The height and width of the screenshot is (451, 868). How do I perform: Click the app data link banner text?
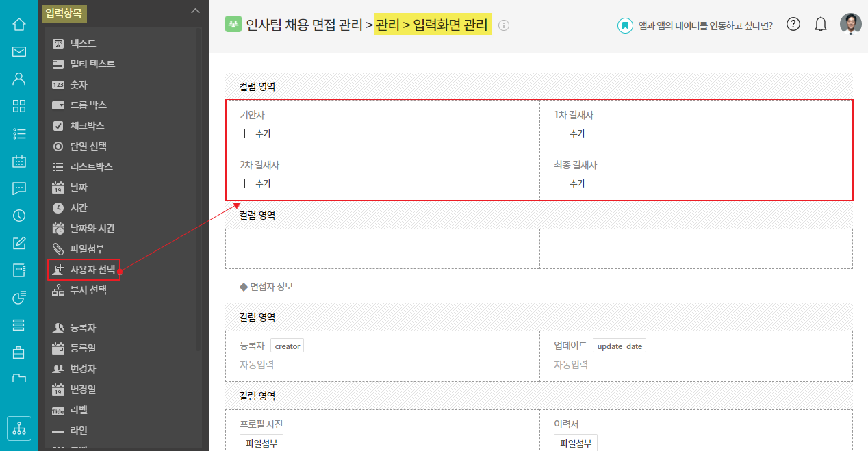click(x=705, y=26)
